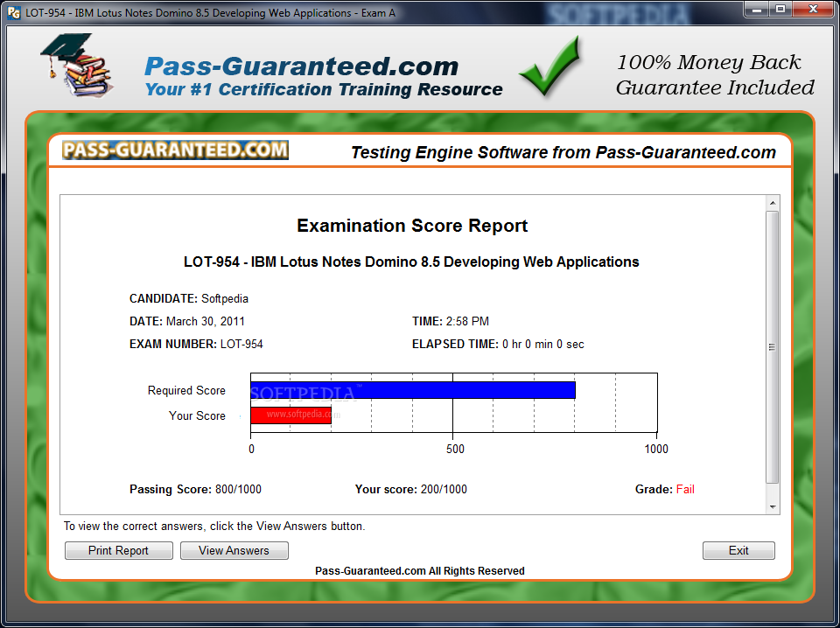Click the red Your Score bar
The image size is (840, 628).
pyautogui.click(x=290, y=415)
